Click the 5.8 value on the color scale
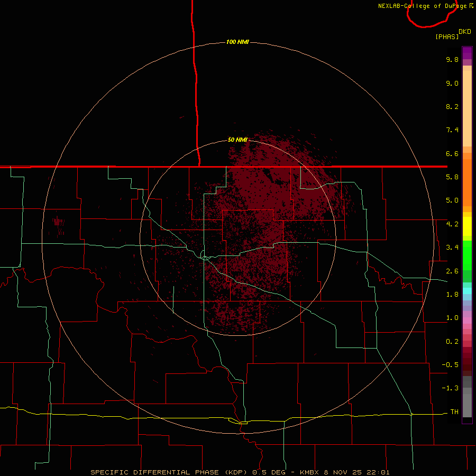476x476 pixels. 452,177
